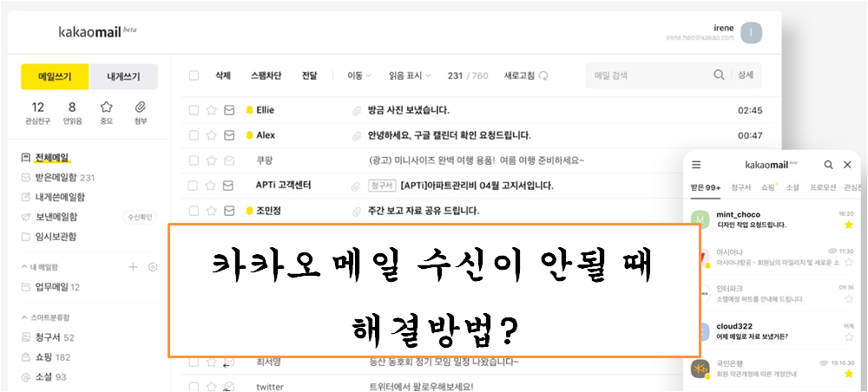The image size is (868, 392).
Task: Check the twitter mail checkbox
Action: 194,387
